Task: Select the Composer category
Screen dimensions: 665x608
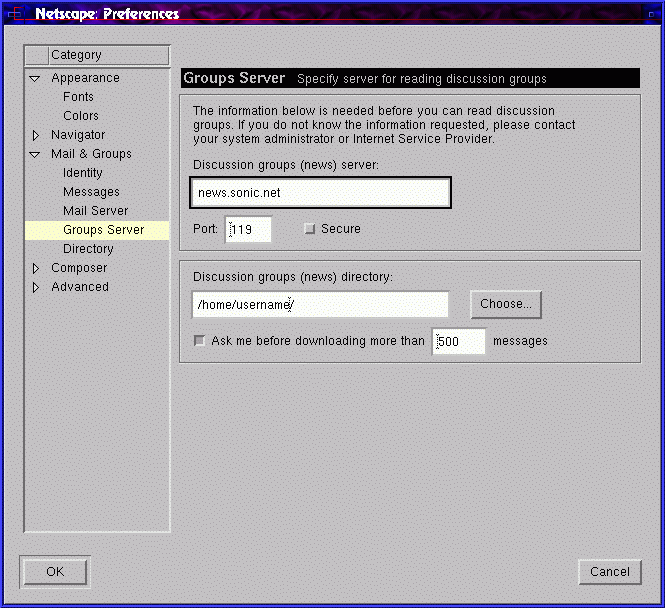Action: (79, 268)
